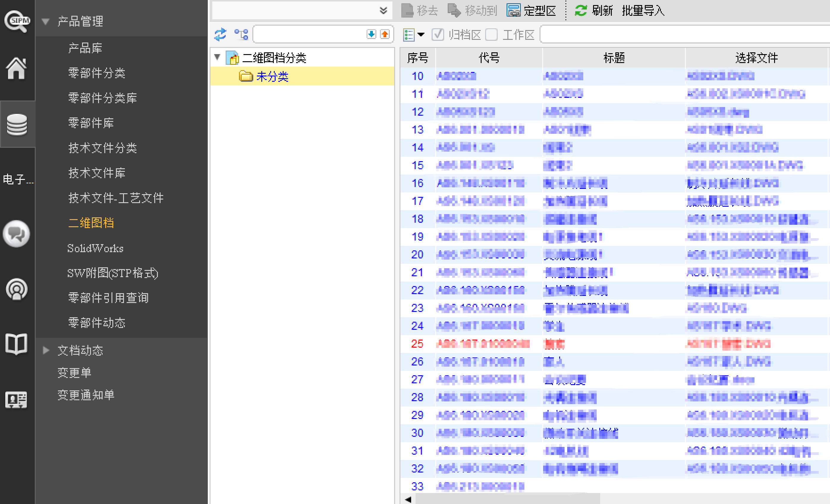Open the book sidebar icon
The width and height of the screenshot is (830, 504).
pyautogui.click(x=16, y=344)
